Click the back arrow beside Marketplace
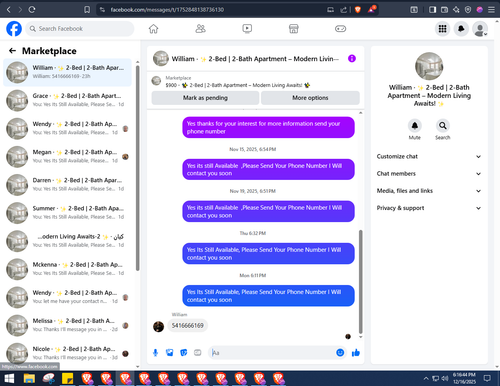Viewport: 500px width, 386px height. (x=12, y=51)
